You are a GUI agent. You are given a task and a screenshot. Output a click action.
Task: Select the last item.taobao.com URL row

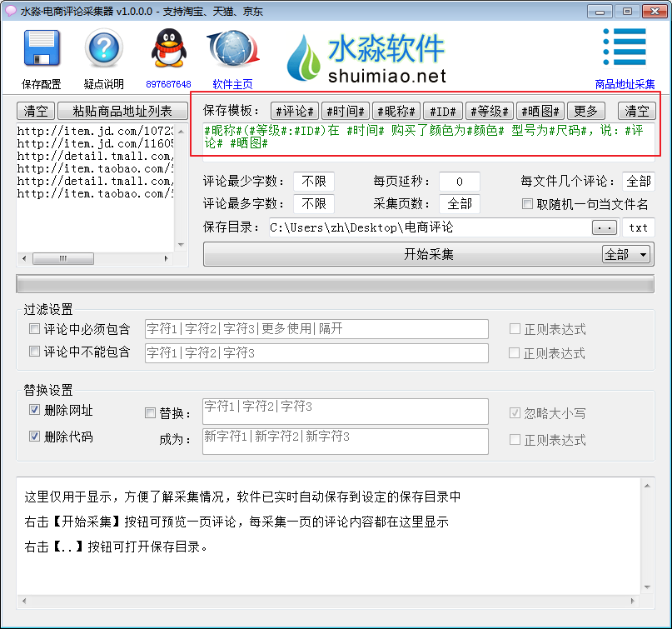(x=95, y=194)
